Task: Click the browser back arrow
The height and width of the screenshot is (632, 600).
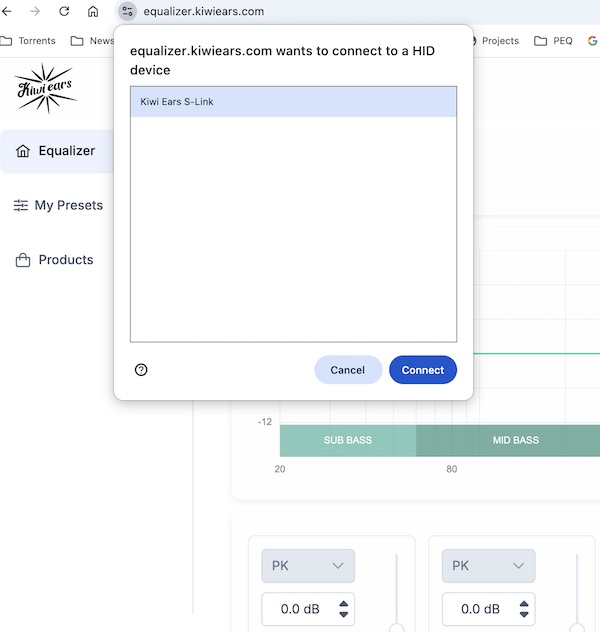Action: point(7,11)
